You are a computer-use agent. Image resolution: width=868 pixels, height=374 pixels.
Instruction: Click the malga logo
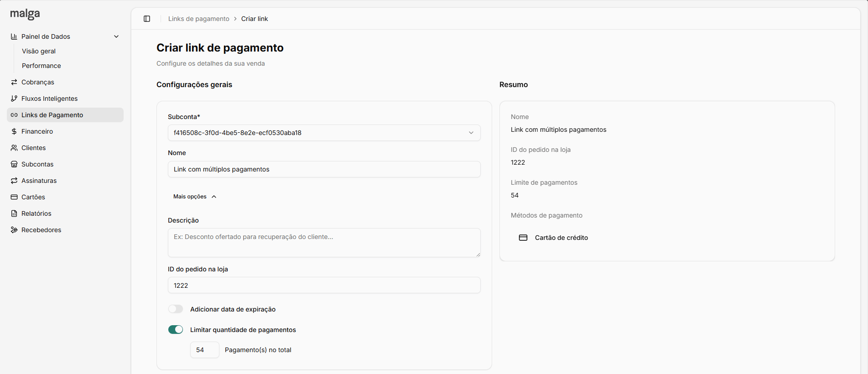(25, 14)
